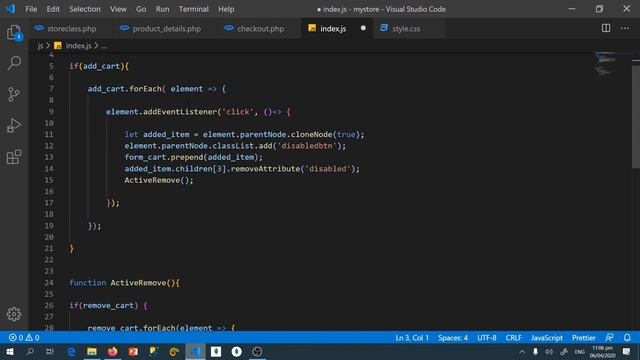The height and width of the screenshot is (360, 640).
Task: Open the File menu
Action: coord(31,9)
